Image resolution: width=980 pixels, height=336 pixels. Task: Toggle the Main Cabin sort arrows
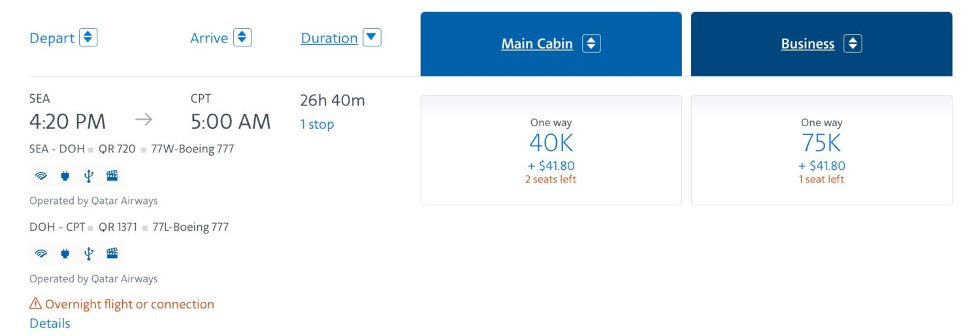point(591,44)
